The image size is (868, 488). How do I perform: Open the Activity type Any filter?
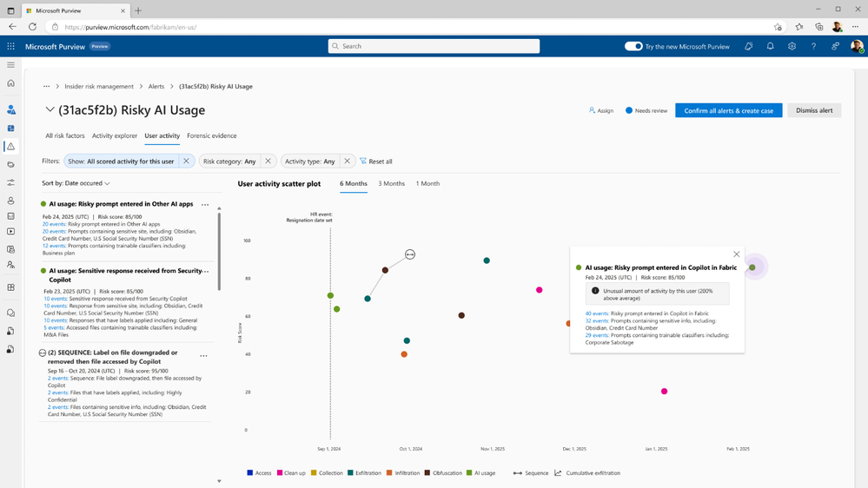[310, 162]
